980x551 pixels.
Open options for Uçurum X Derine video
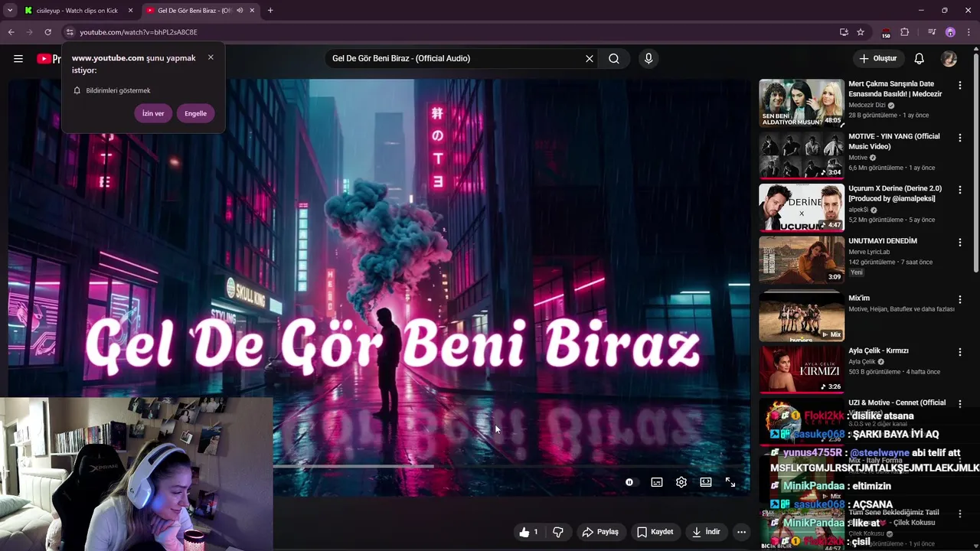(959, 190)
